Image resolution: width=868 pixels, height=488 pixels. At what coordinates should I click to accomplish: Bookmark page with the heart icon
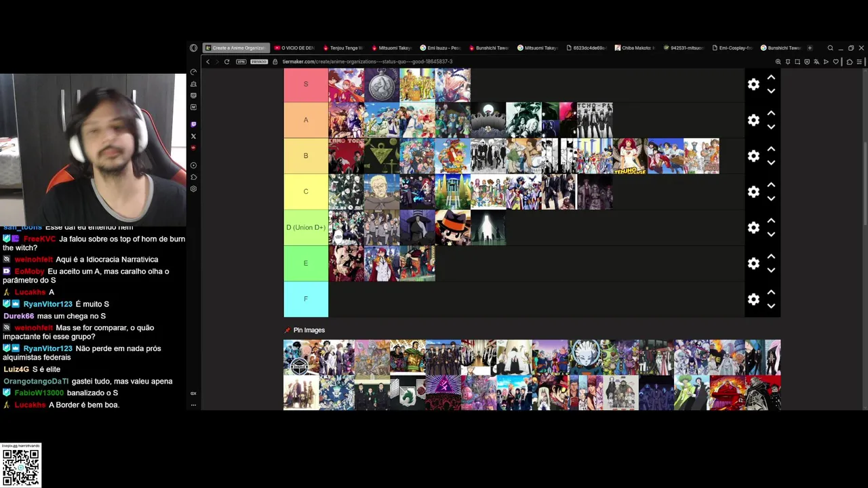[x=835, y=62]
